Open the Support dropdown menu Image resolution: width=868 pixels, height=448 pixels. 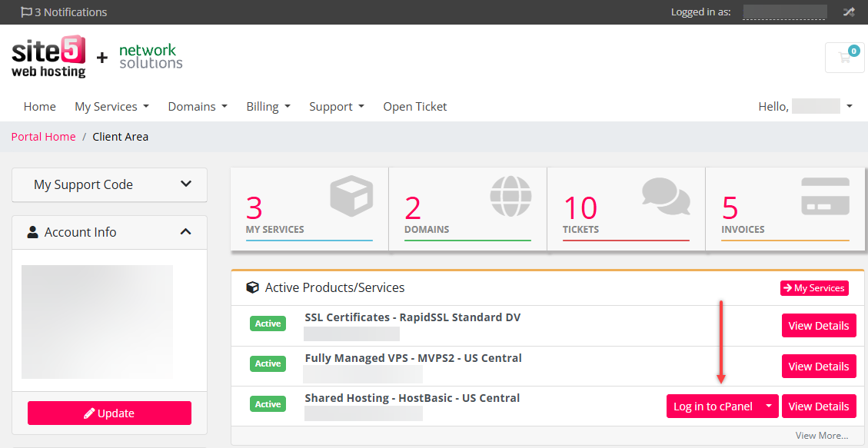point(337,106)
